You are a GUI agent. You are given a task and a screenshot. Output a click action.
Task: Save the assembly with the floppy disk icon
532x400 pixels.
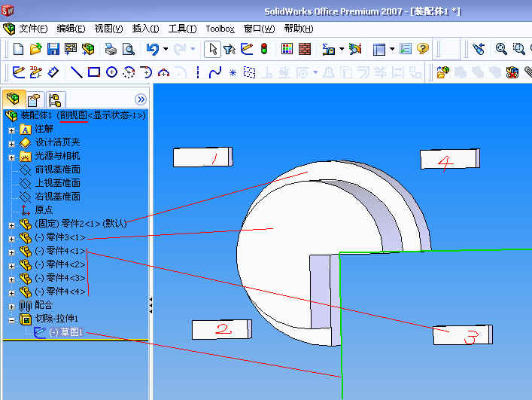53,49
